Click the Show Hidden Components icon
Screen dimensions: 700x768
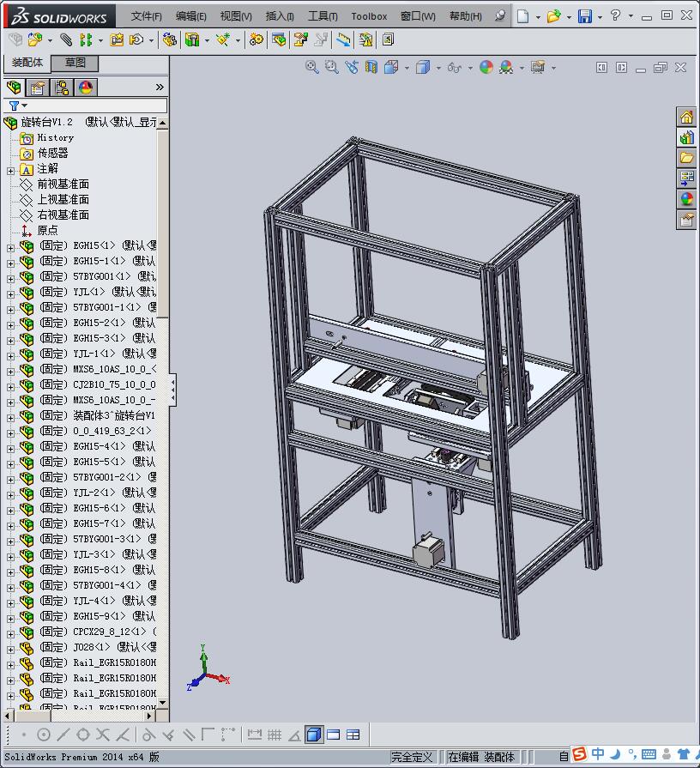pos(170,39)
